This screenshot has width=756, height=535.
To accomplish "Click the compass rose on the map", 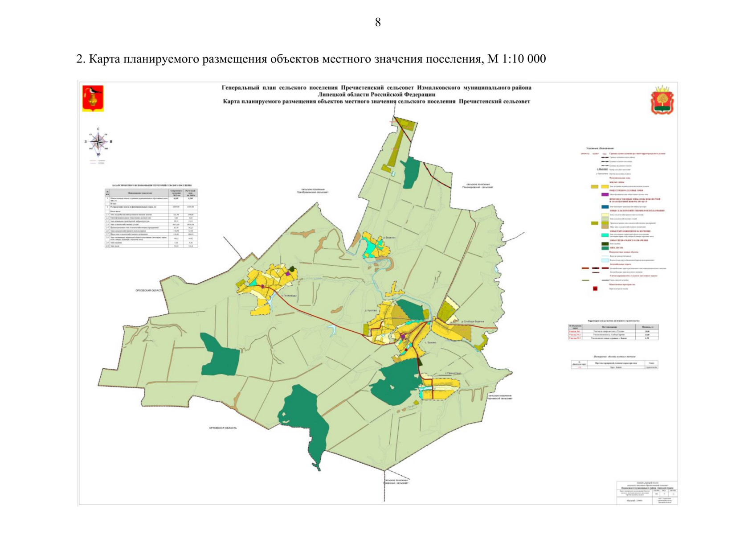I will point(98,142).
